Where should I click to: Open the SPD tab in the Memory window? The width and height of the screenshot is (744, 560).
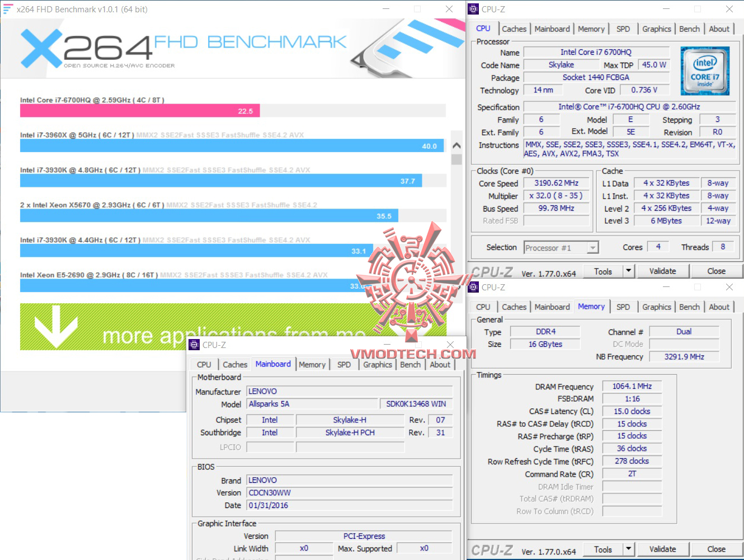(623, 307)
